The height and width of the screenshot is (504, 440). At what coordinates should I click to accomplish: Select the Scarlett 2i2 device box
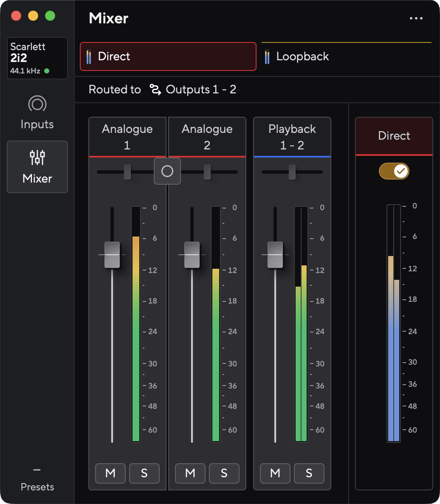[37, 58]
